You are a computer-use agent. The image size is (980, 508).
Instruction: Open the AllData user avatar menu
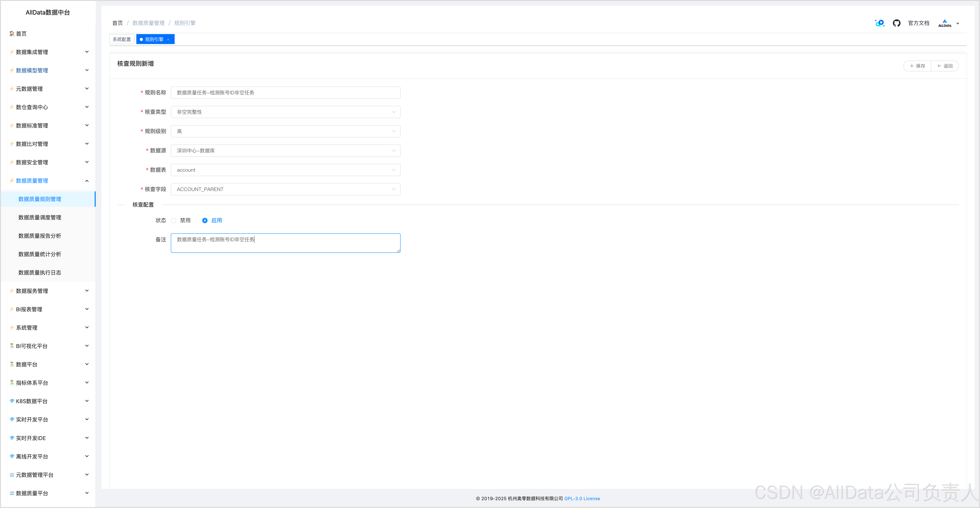click(948, 23)
